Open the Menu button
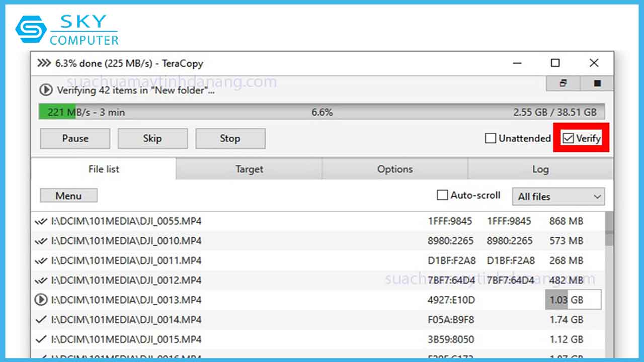 68,196
